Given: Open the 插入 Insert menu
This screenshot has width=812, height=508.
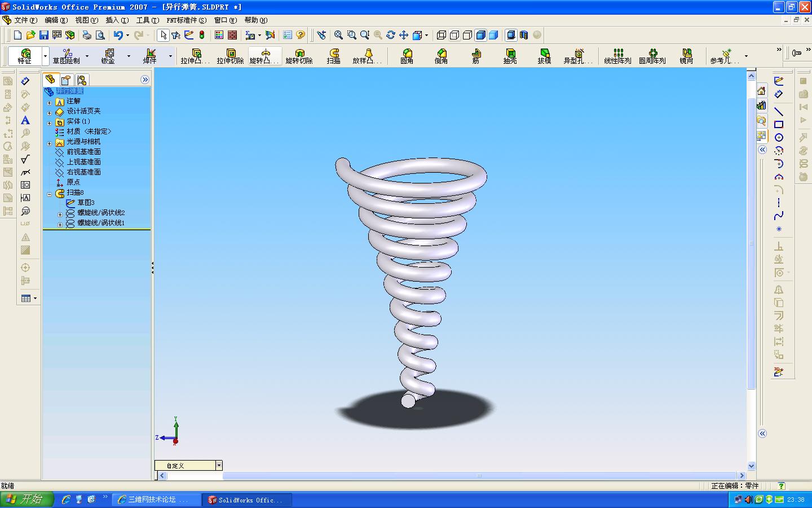Looking at the screenshot, I should click(117, 20).
